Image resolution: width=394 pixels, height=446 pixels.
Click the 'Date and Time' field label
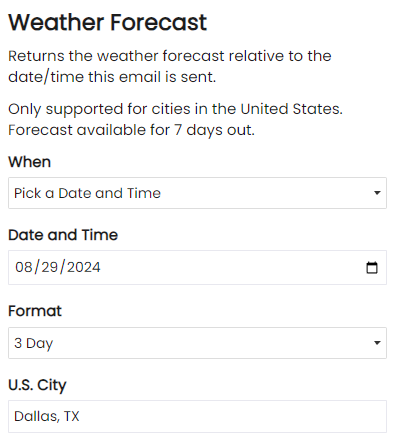(x=63, y=235)
